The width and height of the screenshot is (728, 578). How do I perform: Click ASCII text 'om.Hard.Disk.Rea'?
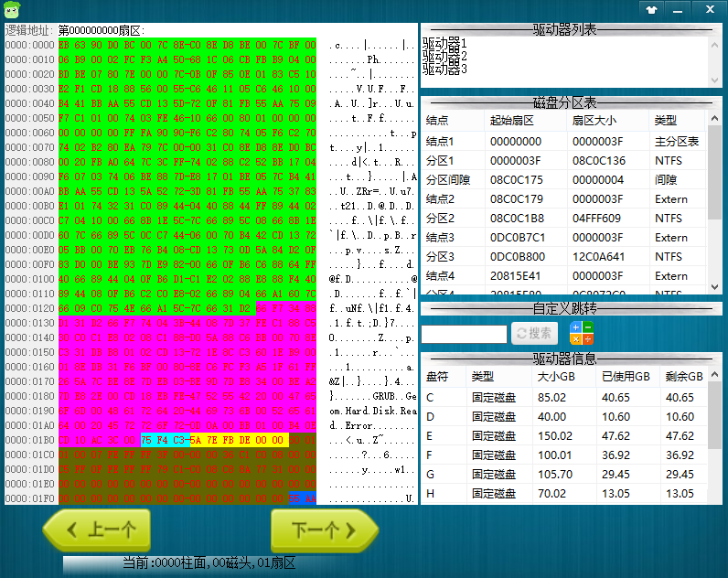[373, 411]
